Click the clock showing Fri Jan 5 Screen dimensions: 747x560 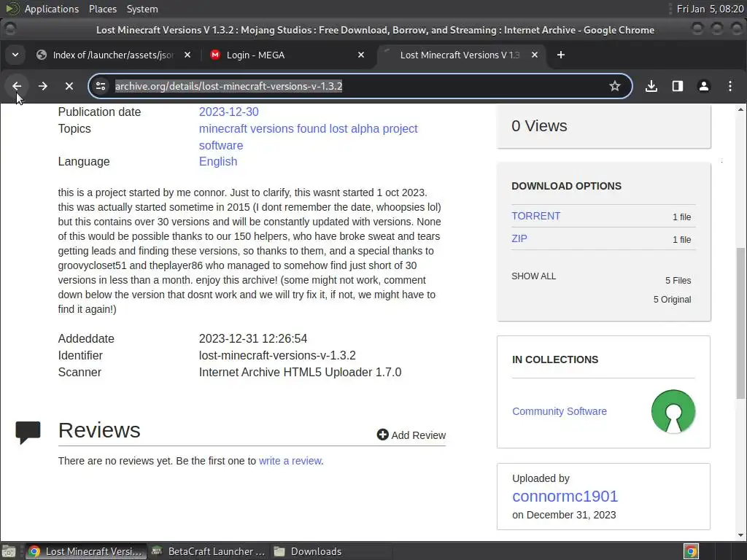[x=710, y=9]
